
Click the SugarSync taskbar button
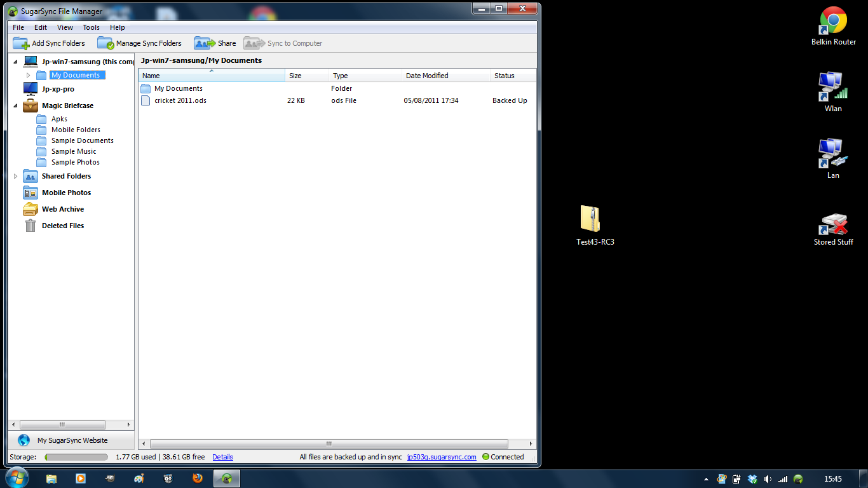(x=227, y=478)
